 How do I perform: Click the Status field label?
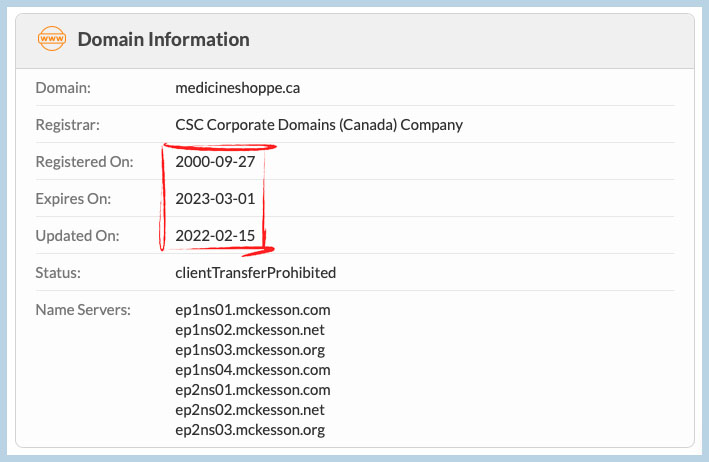tap(58, 273)
